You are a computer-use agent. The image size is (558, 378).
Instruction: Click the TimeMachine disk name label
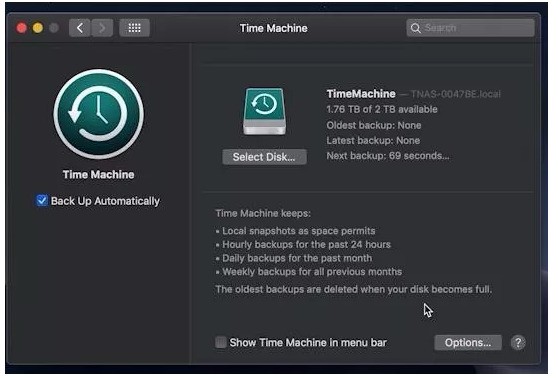point(361,94)
